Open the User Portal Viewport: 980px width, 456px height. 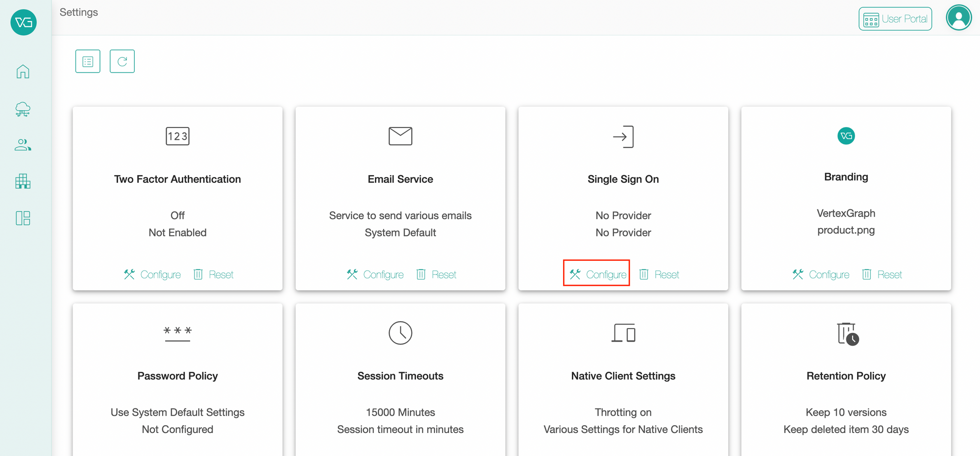(895, 19)
